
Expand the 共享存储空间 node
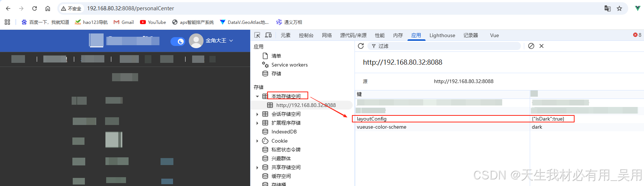[258, 167]
